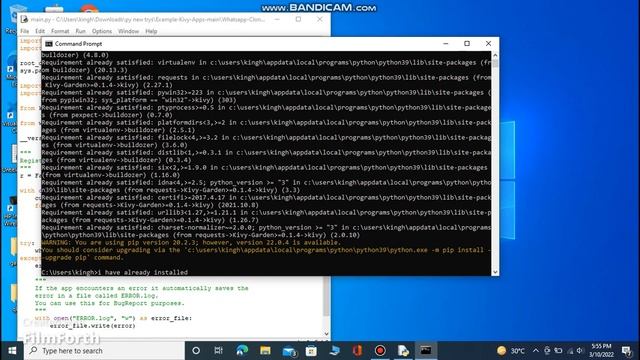Screen dimensions: 640x360
Task: Close the Command Prompt window
Action: 488,44
